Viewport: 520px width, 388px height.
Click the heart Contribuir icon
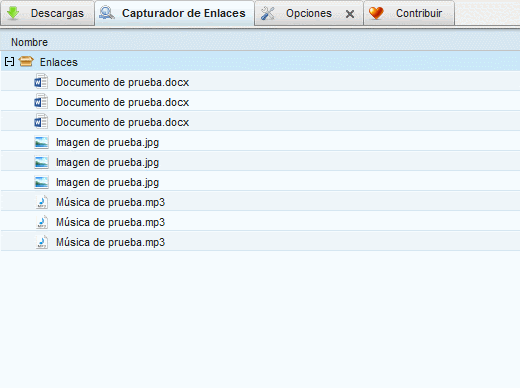coord(376,13)
